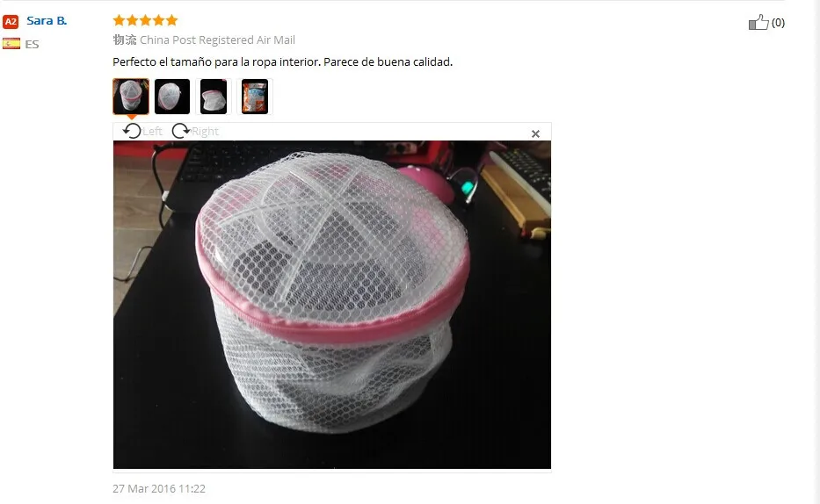Click the 'Left' rotate label

(x=152, y=132)
